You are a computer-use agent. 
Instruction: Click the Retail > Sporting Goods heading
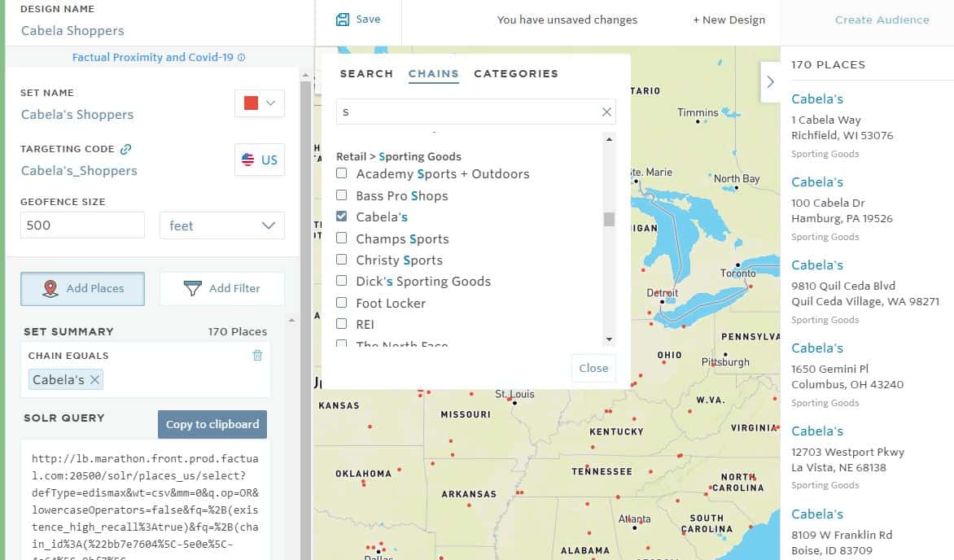(x=399, y=156)
